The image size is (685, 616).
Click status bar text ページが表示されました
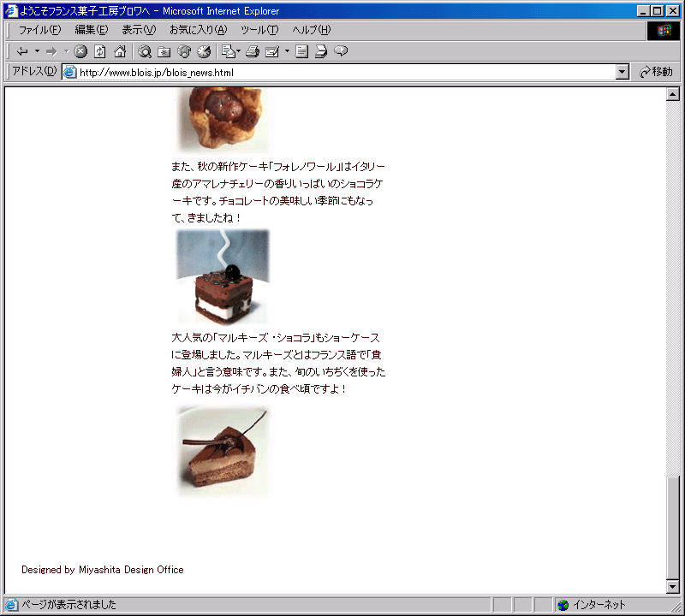[69, 605]
